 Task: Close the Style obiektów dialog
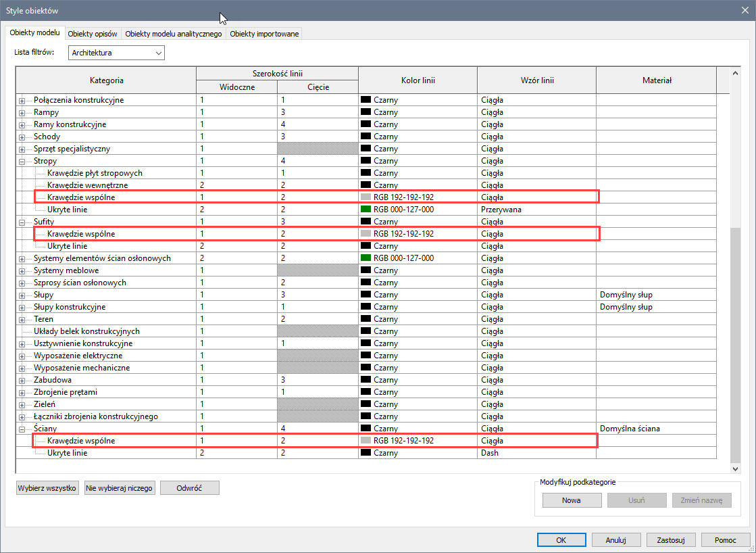pyautogui.click(x=742, y=10)
